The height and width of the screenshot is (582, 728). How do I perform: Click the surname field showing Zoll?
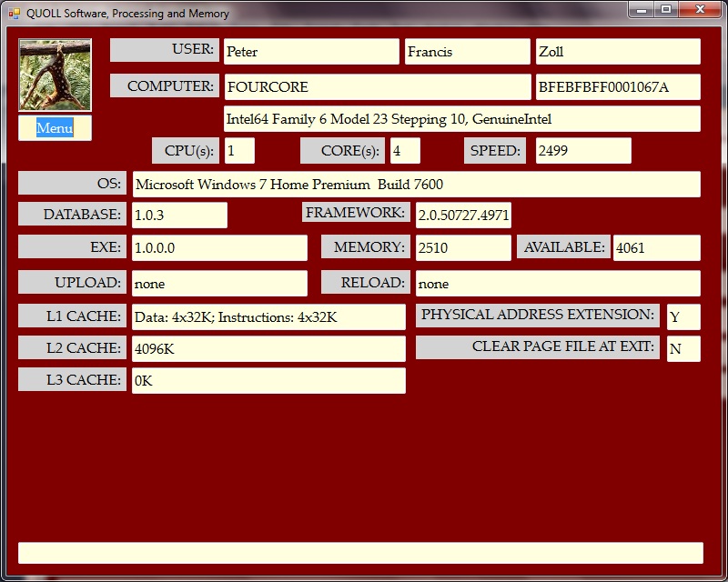pos(617,52)
